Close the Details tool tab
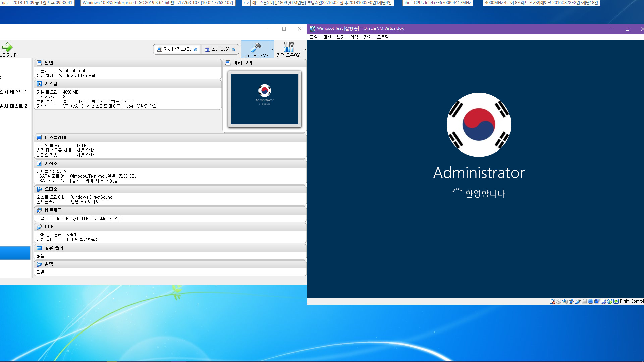The image size is (644, 362). (x=195, y=49)
